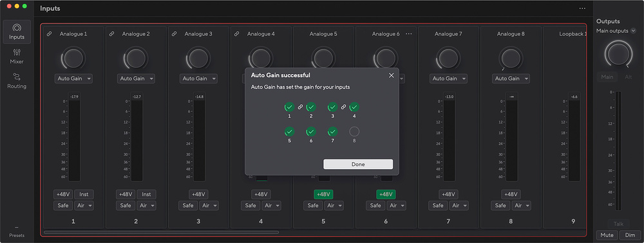Open Auto Gain dropdown on Analogue 1
This screenshot has width=644, height=243.
click(x=73, y=78)
